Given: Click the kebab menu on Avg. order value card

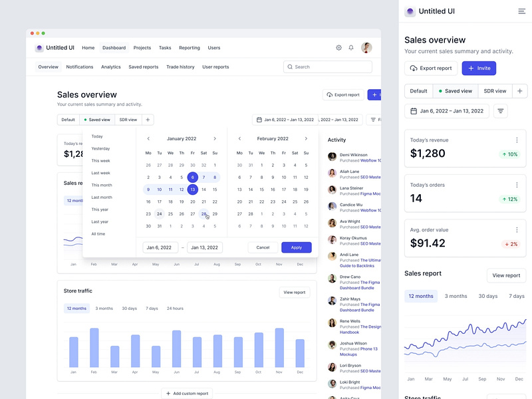Looking at the screenshot, I should coord(517,230).
